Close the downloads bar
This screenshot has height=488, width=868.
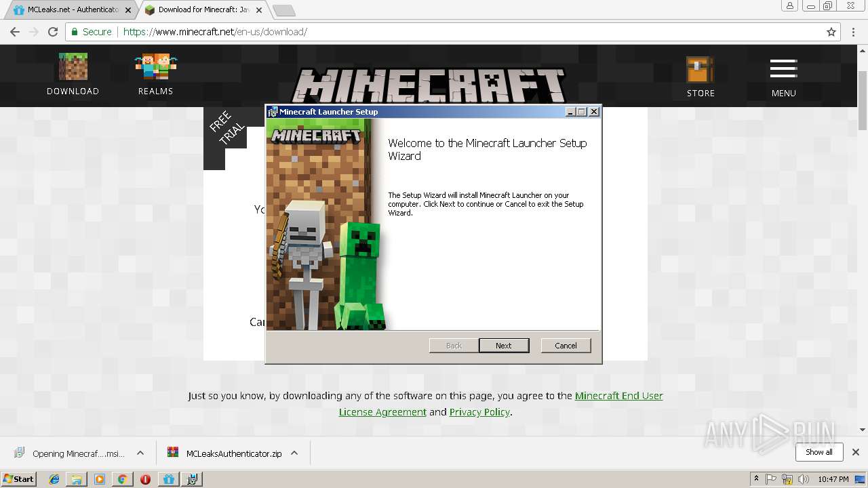(x=856, y=452)
